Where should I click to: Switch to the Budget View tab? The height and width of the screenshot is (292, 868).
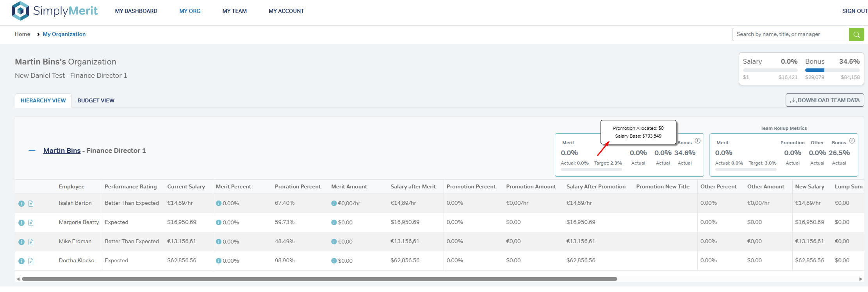[x=96, y=100]
